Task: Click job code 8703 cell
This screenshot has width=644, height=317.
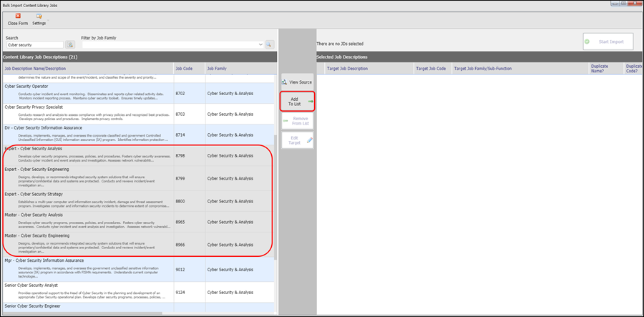Action: (x=190, y=114)
